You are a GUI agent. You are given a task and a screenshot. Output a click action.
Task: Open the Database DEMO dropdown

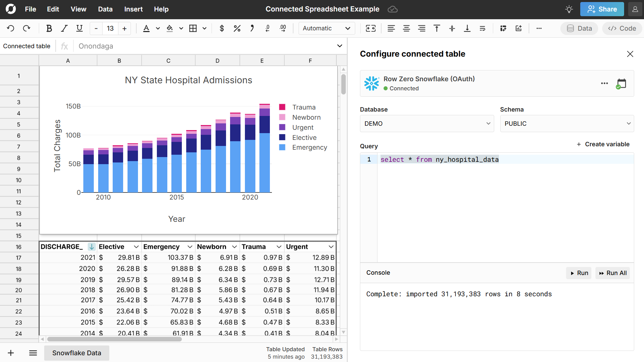[427, 124]
